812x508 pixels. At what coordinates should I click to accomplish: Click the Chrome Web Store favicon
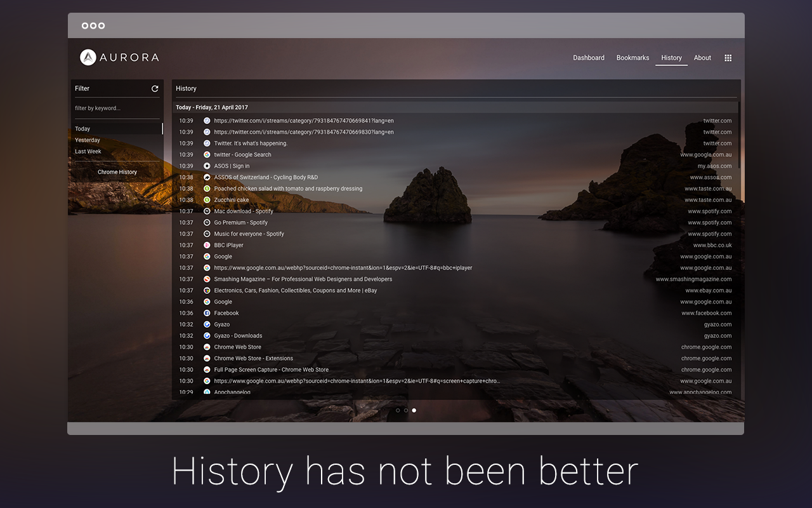click(x=206, y=347)
